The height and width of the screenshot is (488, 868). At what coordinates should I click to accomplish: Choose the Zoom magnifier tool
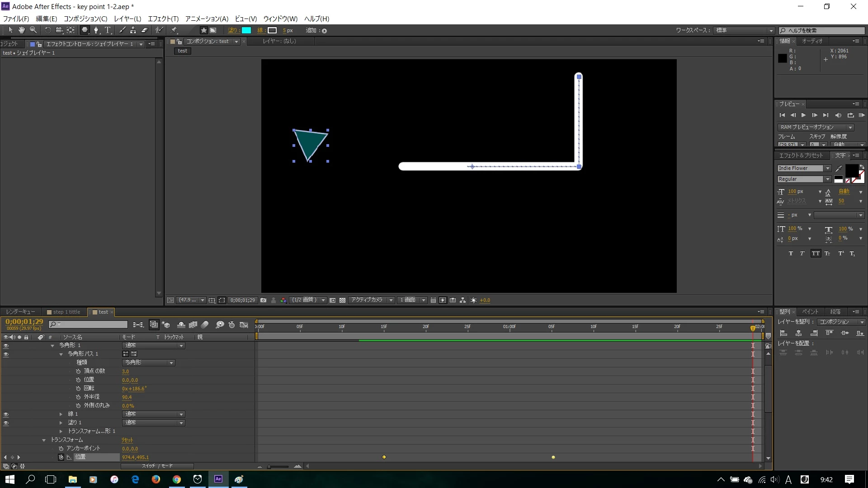click(x=33, y=30)
